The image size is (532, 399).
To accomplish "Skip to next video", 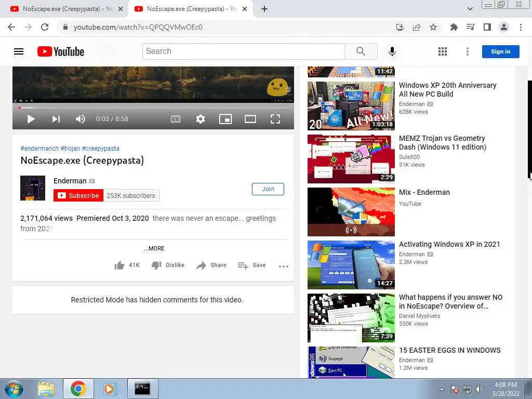I will click(x=56, y=119).
